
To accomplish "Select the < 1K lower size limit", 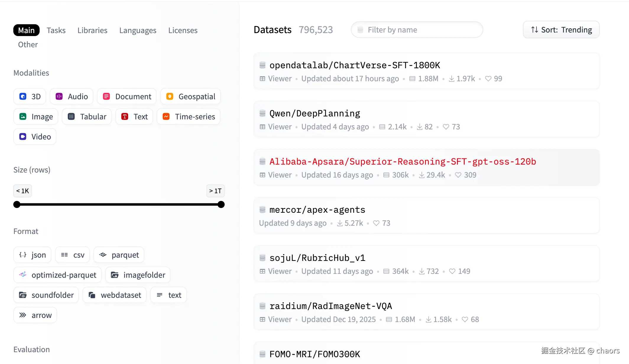I will 22,191.
